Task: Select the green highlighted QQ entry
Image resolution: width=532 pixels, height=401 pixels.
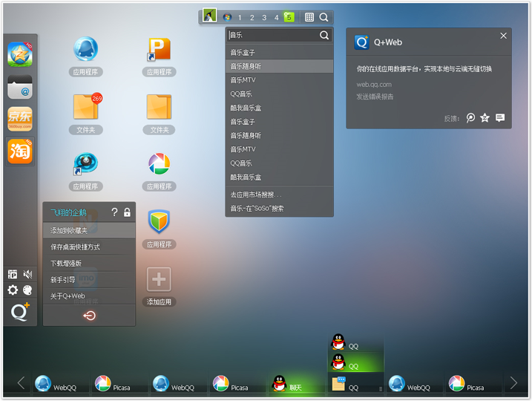Action: coord(355,362)
